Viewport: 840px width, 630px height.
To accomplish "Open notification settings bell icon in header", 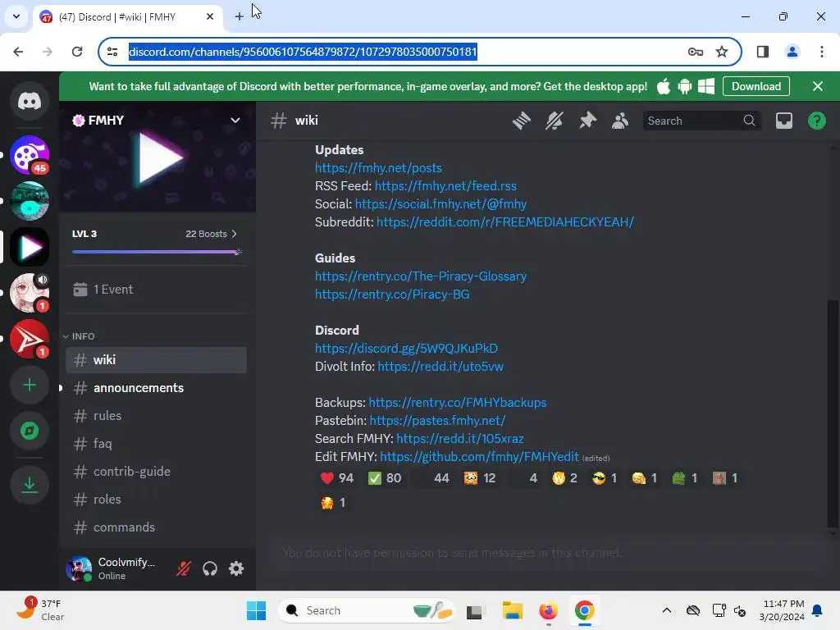I will pyautogui.click(x=555, y=121).
